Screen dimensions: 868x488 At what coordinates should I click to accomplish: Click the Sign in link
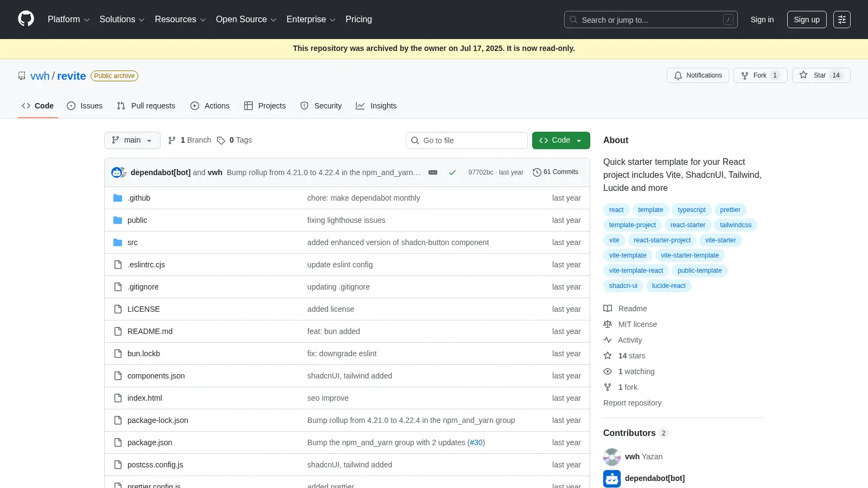(x=762, y=20)
